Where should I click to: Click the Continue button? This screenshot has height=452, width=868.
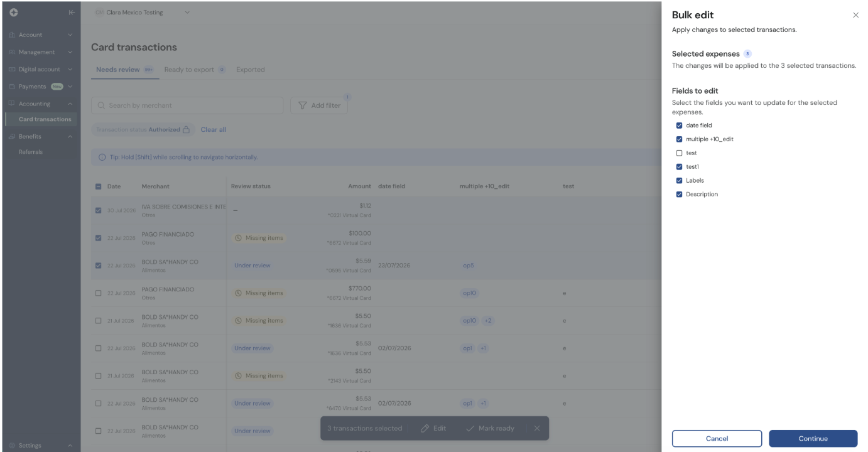pyautogui.click(x=813, y=438)
